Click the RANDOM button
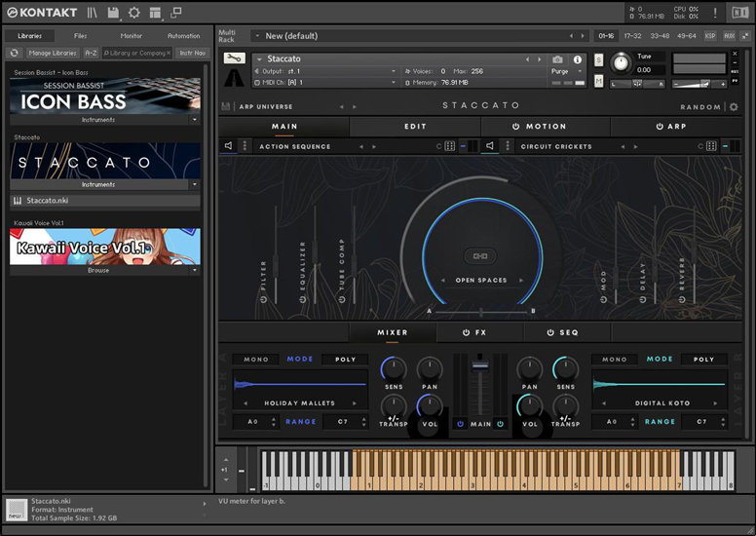The image size is (756, 536). click(x=700, y=107)
